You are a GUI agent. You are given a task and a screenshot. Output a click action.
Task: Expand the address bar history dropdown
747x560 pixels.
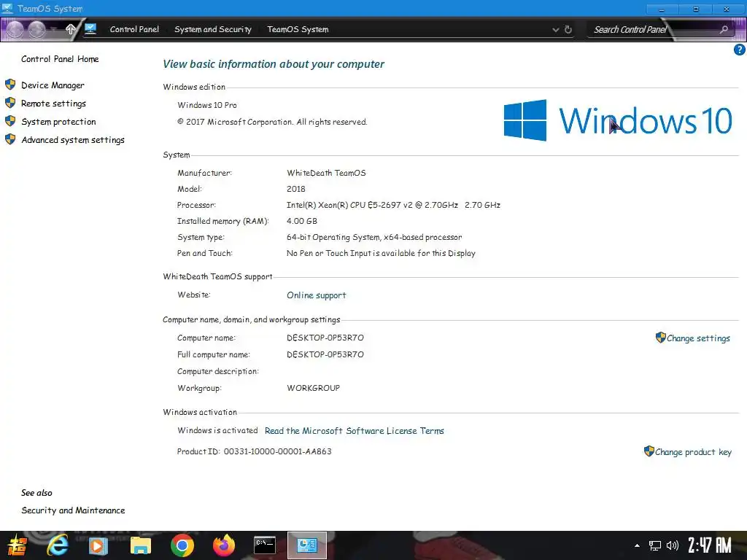pos(555,29)
